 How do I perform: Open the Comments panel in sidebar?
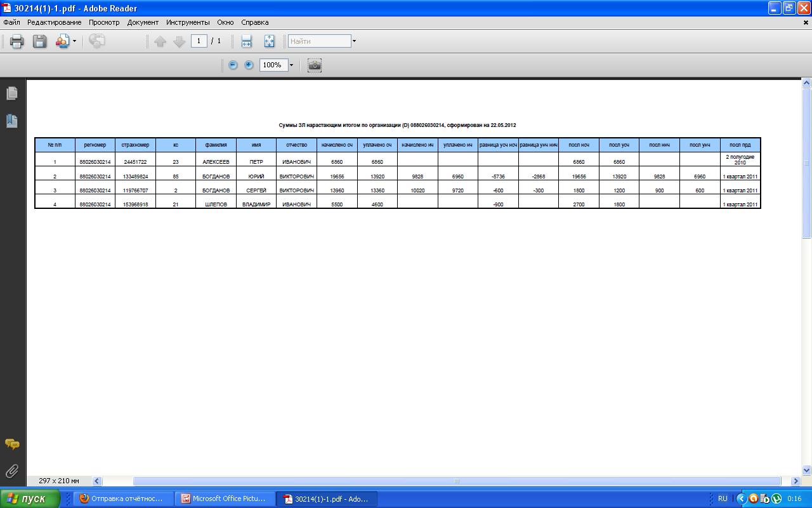pos(12,444)
